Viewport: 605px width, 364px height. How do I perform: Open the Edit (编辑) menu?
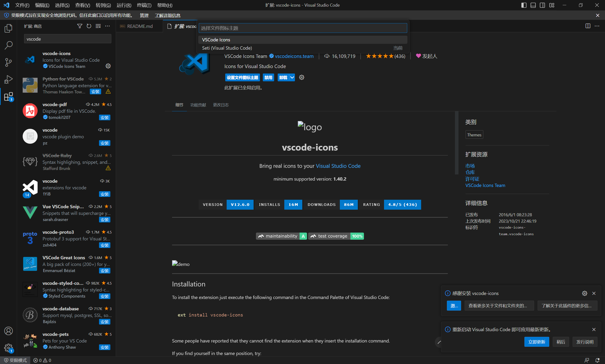click(42, 5)
